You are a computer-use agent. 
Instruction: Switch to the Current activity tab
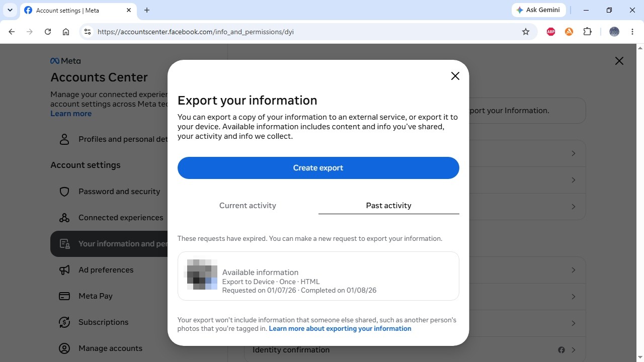pos(248,205)
